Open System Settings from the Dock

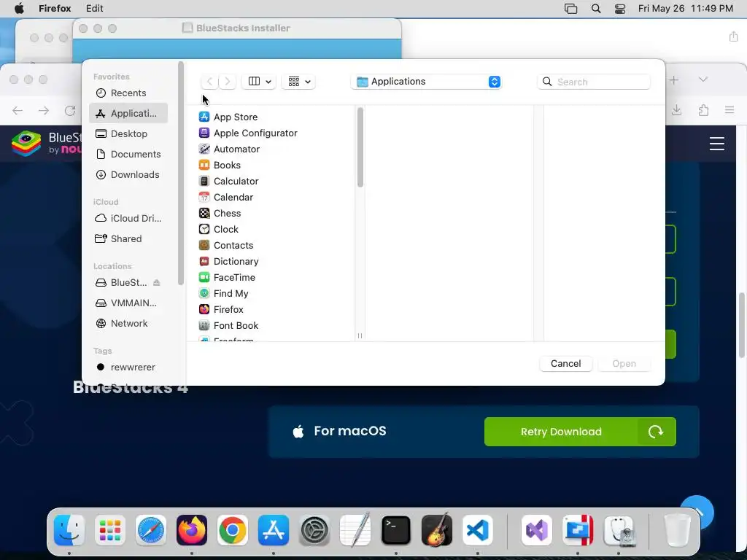(x=314, y=530)
